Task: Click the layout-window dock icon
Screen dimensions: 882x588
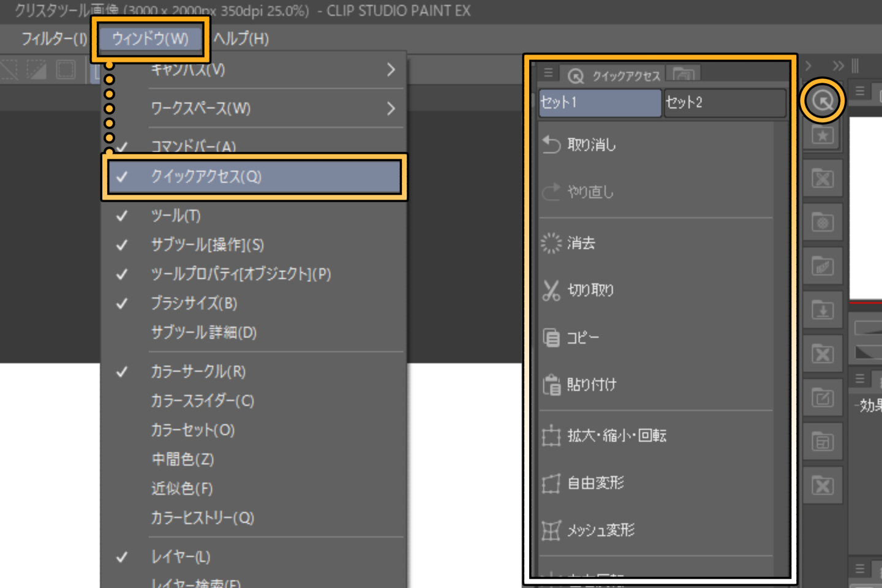Action: 823,442
